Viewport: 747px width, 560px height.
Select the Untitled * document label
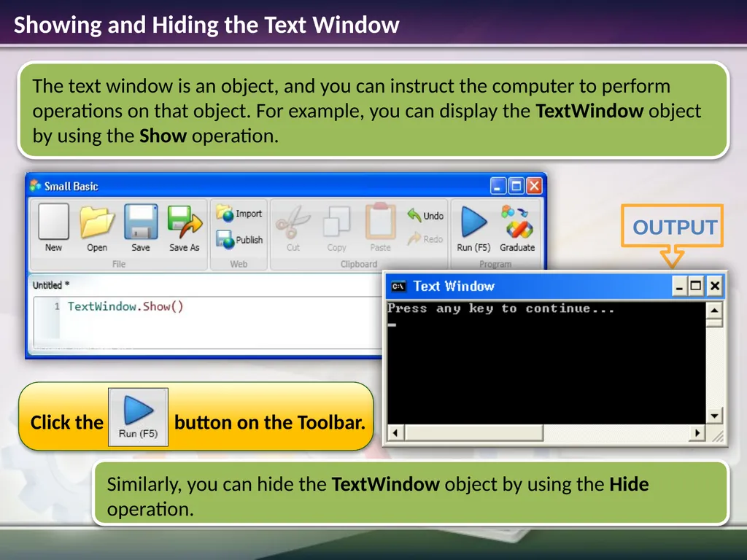click(51, 285)
